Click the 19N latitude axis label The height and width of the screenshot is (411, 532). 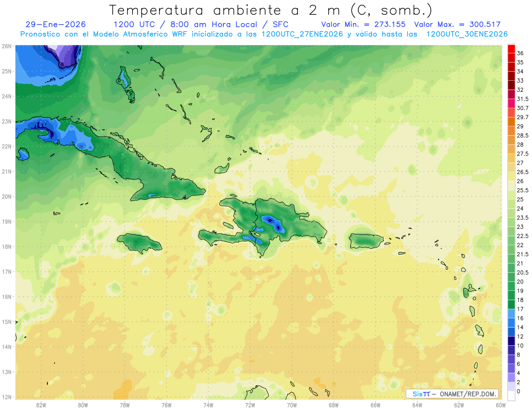click(x=7, y=221)
